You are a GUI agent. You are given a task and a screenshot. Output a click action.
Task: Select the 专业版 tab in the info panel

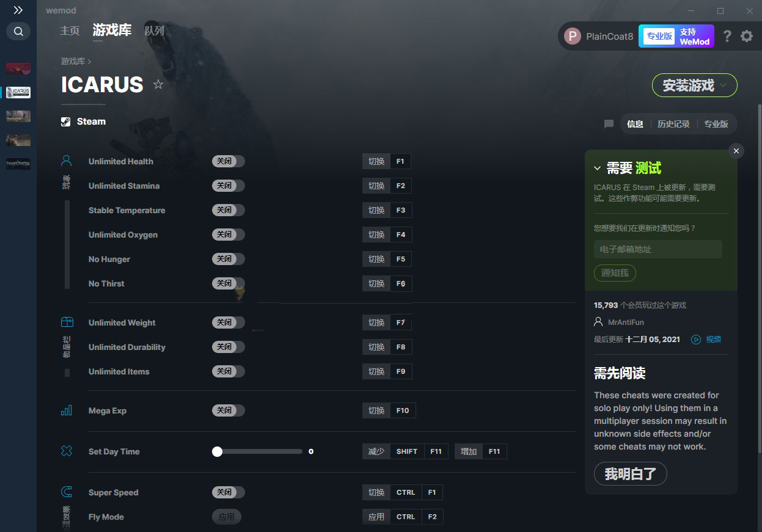point(716,124)
